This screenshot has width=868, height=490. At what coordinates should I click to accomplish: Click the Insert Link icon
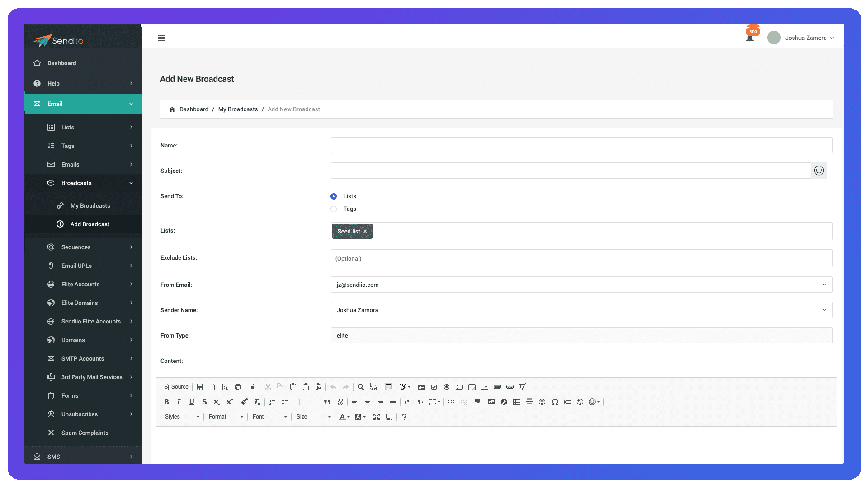(x=451, y=402)
